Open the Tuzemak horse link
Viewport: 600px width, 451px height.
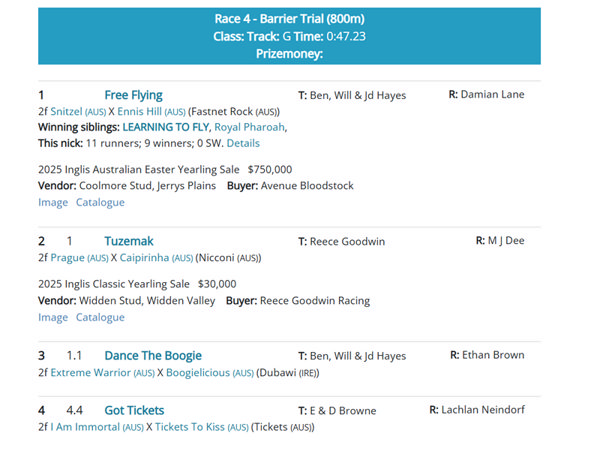[x=128, y=241]
